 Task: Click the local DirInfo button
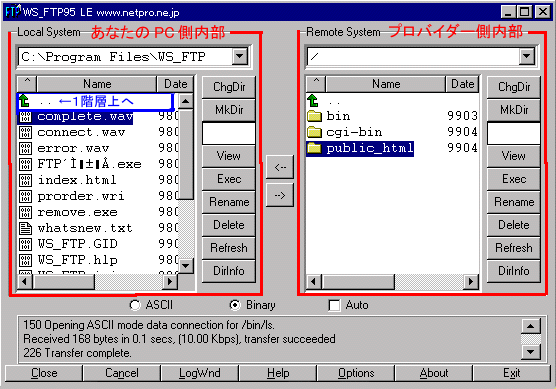229,271
